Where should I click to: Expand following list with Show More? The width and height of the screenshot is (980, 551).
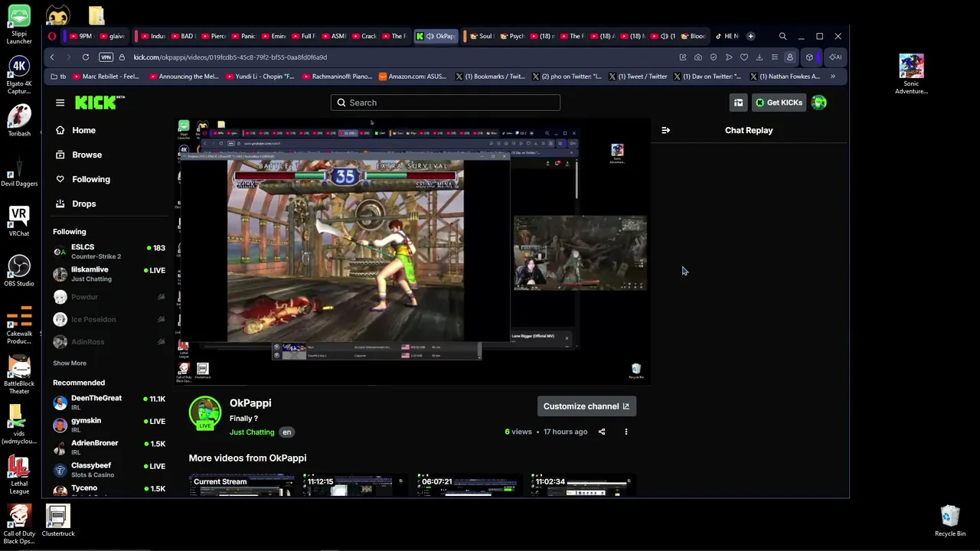click(x=70, y=364)
